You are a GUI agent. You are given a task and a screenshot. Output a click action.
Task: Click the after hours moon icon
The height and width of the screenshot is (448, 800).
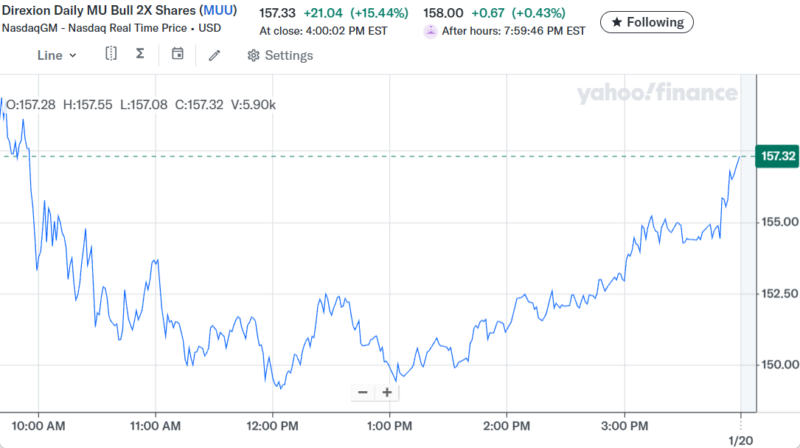click(430, 31)
